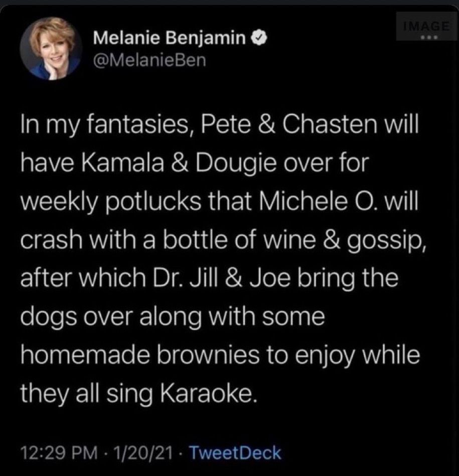
Task: Click the IMAGE label overlay
Action: pos(426,25)
